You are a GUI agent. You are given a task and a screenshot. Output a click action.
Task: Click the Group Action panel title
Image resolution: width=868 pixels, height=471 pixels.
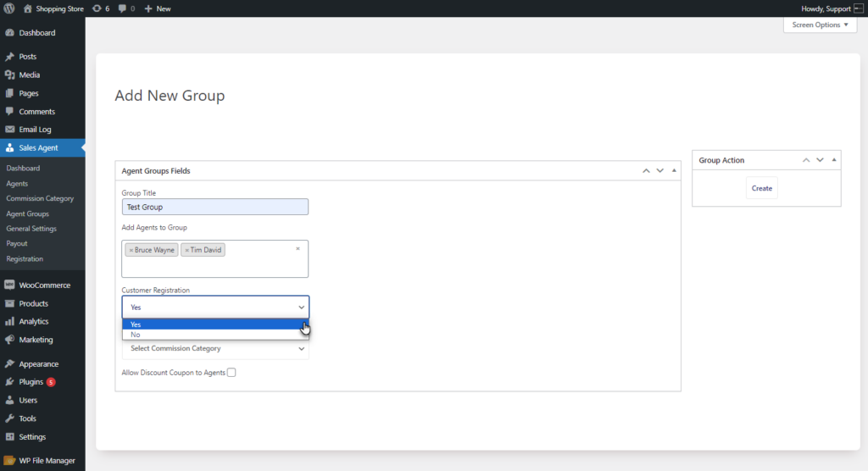721,160
